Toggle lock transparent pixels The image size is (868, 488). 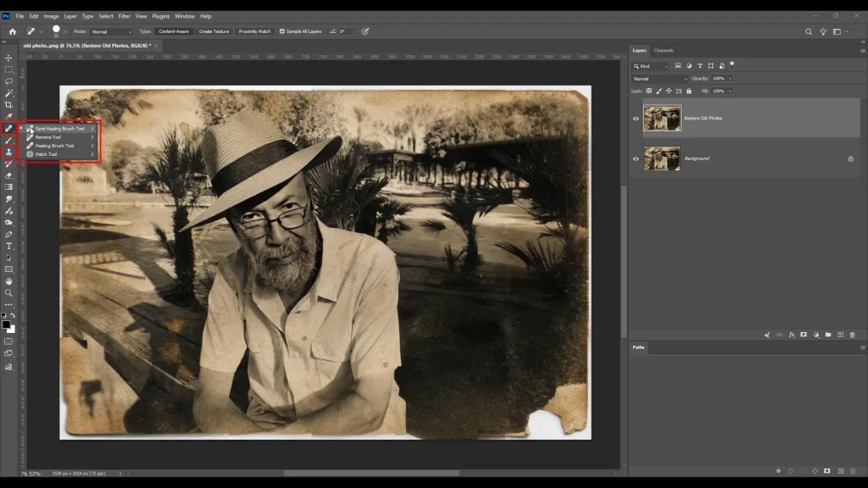point(648,91)
